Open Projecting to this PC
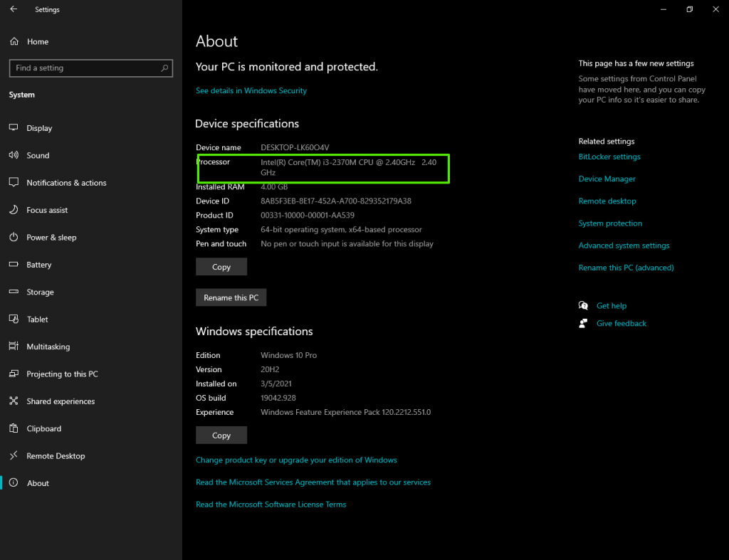 63,374
